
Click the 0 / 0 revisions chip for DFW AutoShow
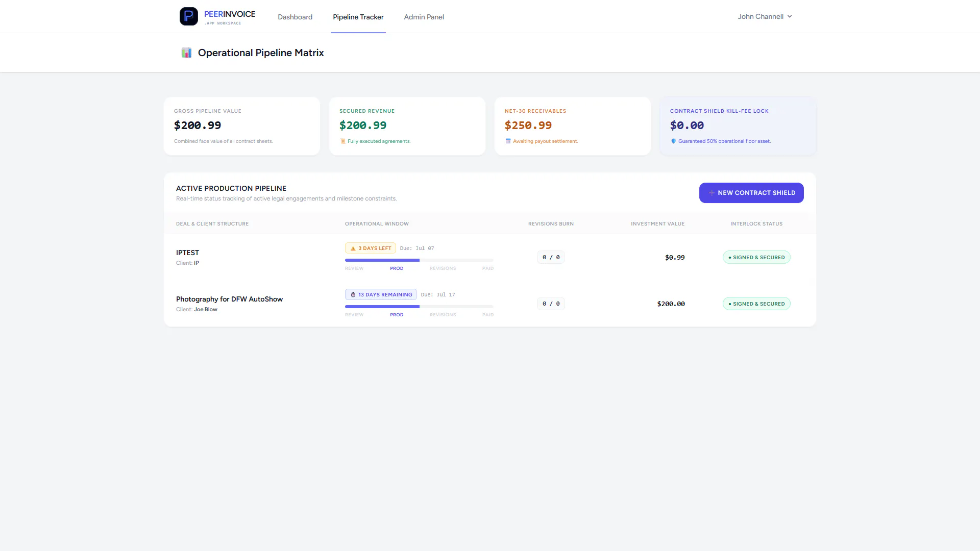(x=551, y=304)
